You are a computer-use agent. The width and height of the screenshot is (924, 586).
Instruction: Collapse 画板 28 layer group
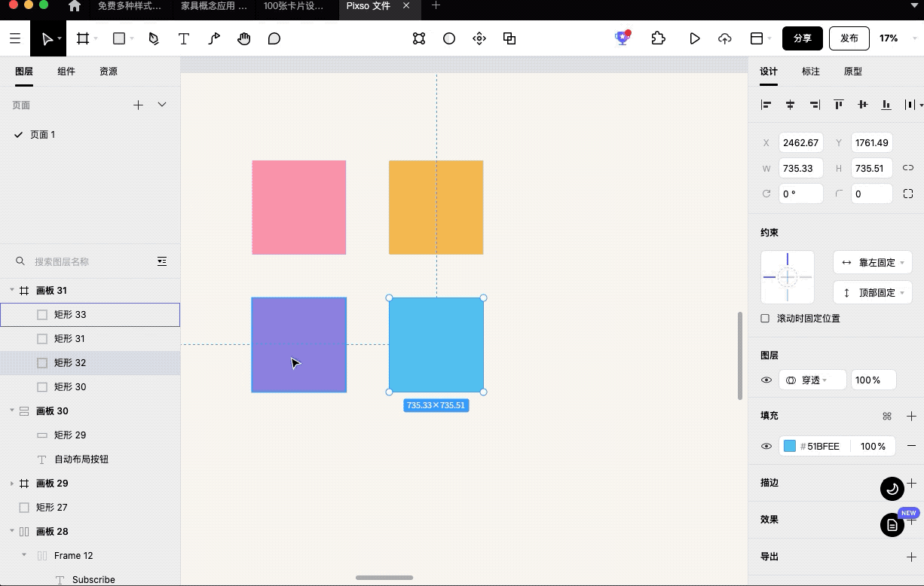click(x=12, y=531)
